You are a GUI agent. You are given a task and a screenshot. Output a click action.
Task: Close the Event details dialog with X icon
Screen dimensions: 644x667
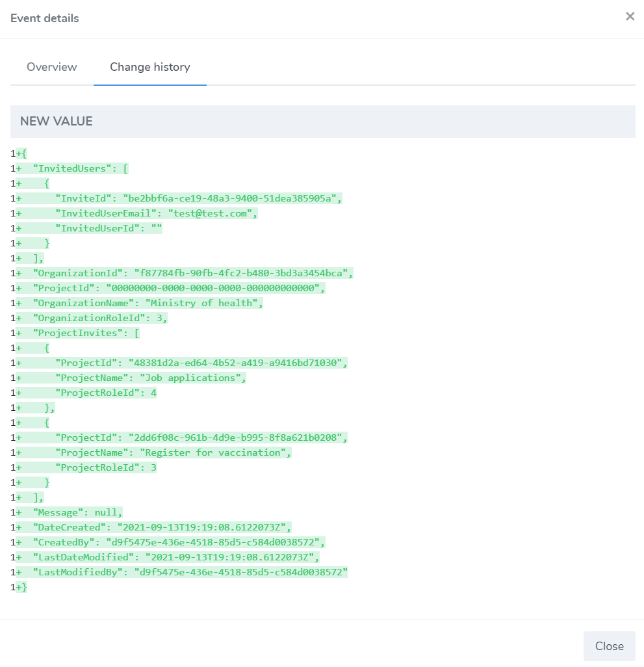coord(630,17)
